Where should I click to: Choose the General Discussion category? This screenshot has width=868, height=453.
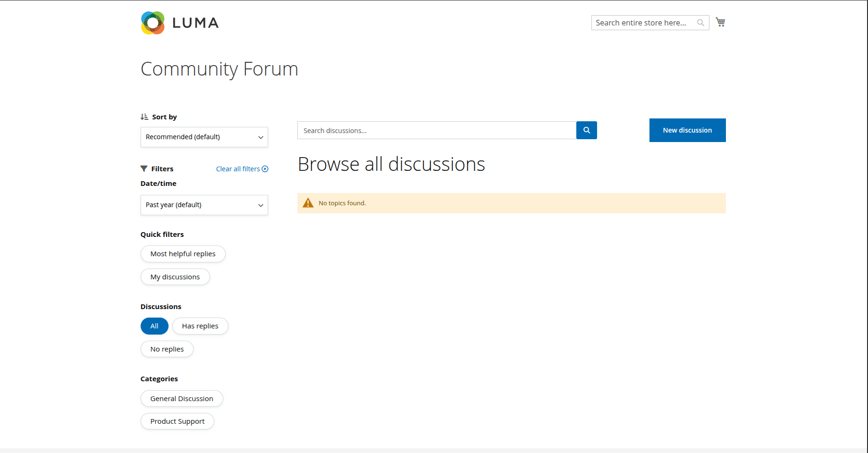[x=181, y=399]
